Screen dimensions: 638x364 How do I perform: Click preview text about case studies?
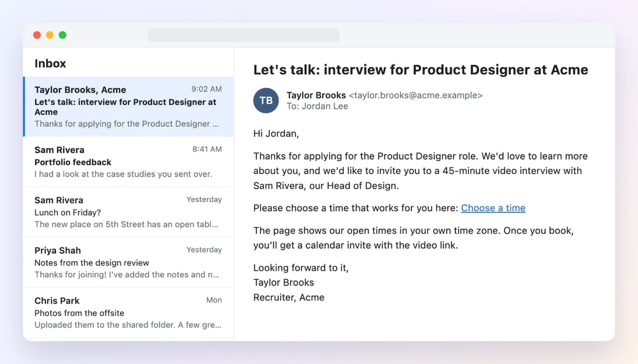click(x=123, y=174)
